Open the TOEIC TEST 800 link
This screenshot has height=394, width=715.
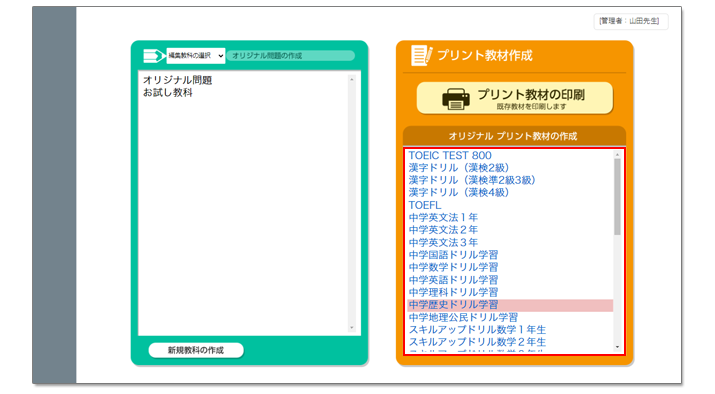coord(450,156)
